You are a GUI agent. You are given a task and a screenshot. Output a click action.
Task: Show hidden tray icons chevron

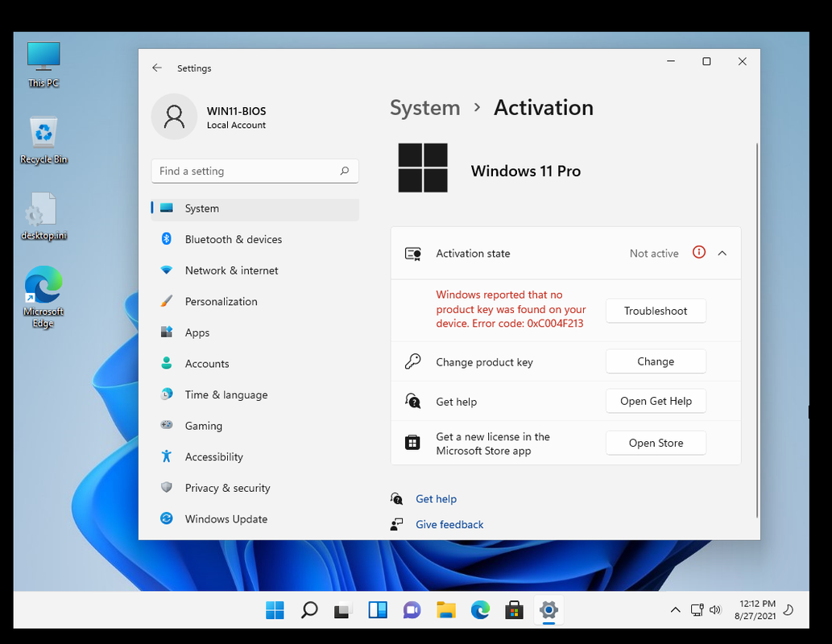(x=675, y=610)
